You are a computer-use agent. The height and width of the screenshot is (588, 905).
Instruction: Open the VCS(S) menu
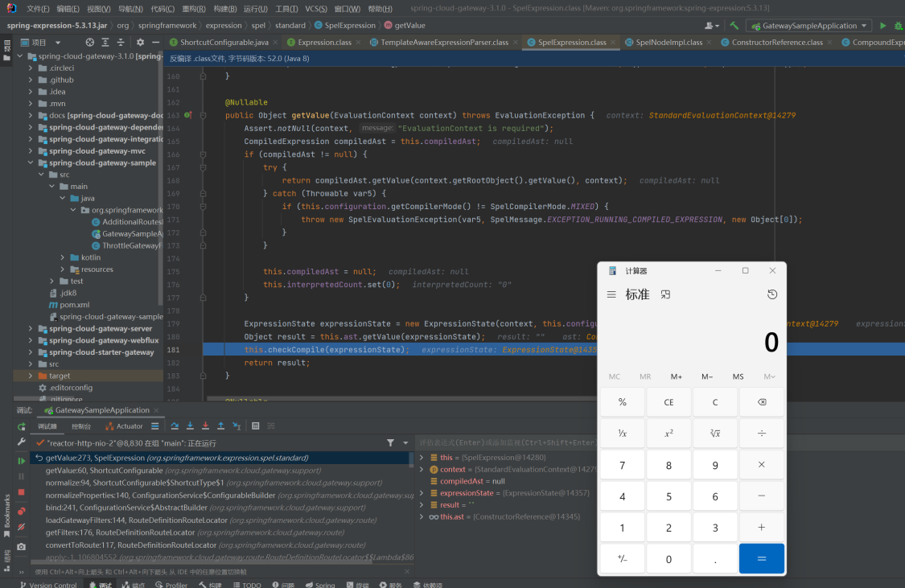click(315, 9)
